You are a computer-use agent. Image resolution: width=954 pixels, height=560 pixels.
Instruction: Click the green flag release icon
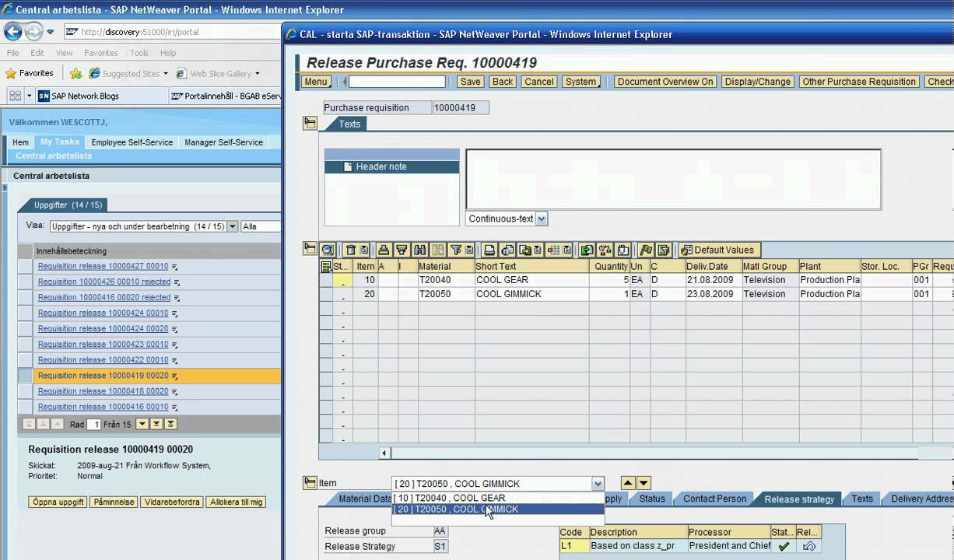click(x=645, y=250)
